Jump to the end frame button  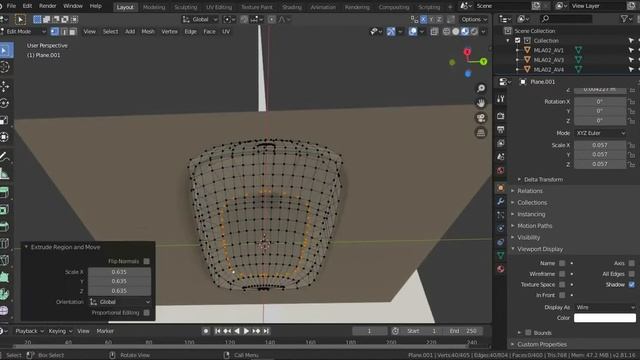(266, 331)
